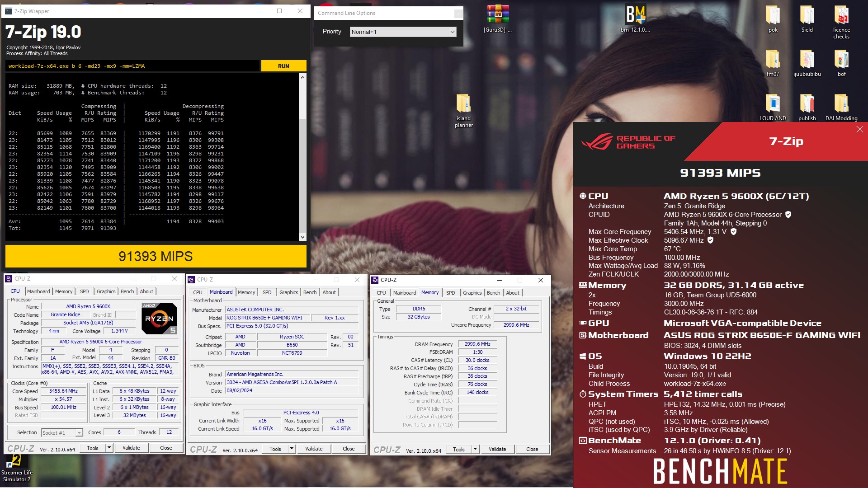The height and width of the screenshot is (488, 868).
Task: Expand Tools dropdown arrow in Memory tab window
Action: pos(475,449)
